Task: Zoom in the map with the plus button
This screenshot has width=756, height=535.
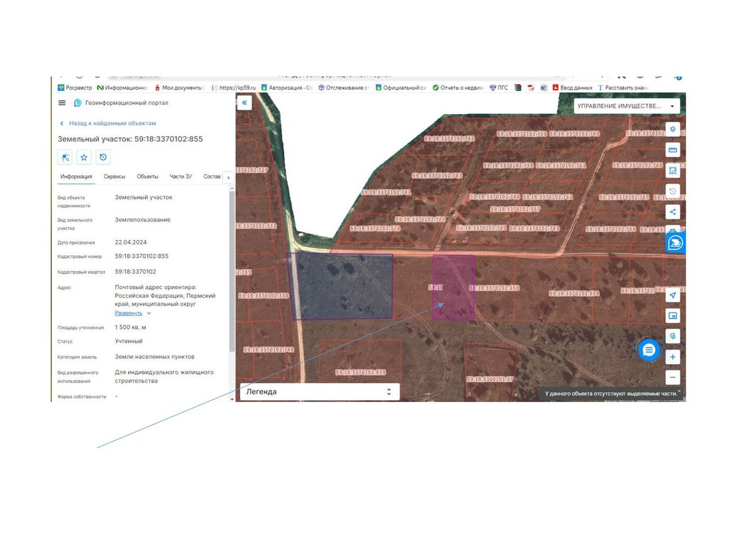Action: tap(673, 357)
